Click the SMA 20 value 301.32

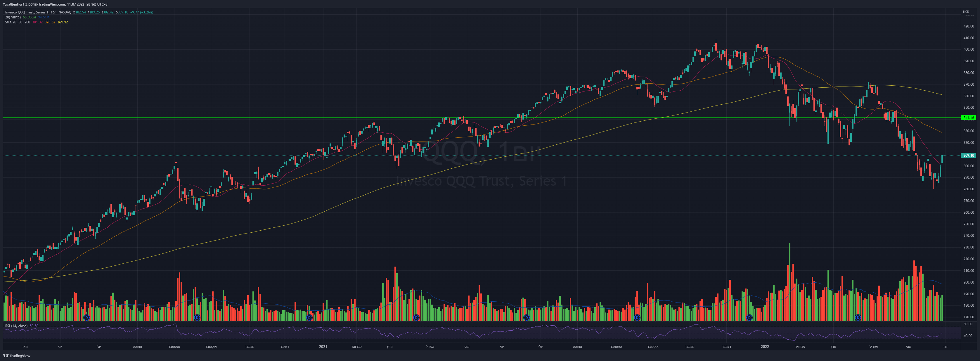[37, 22]
